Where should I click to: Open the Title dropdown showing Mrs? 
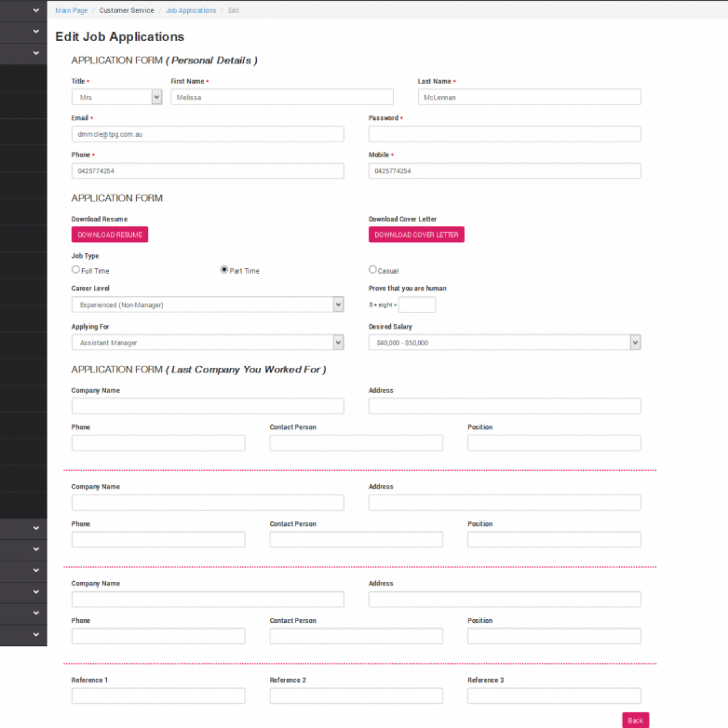116,97
